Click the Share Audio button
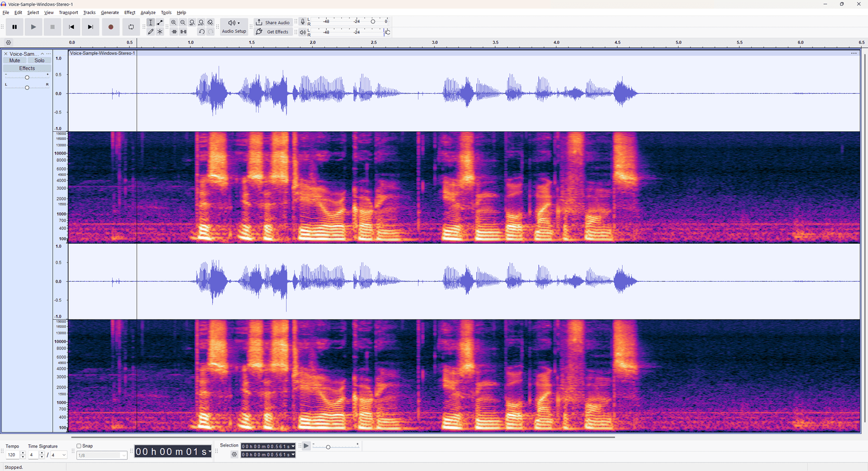 273,22
